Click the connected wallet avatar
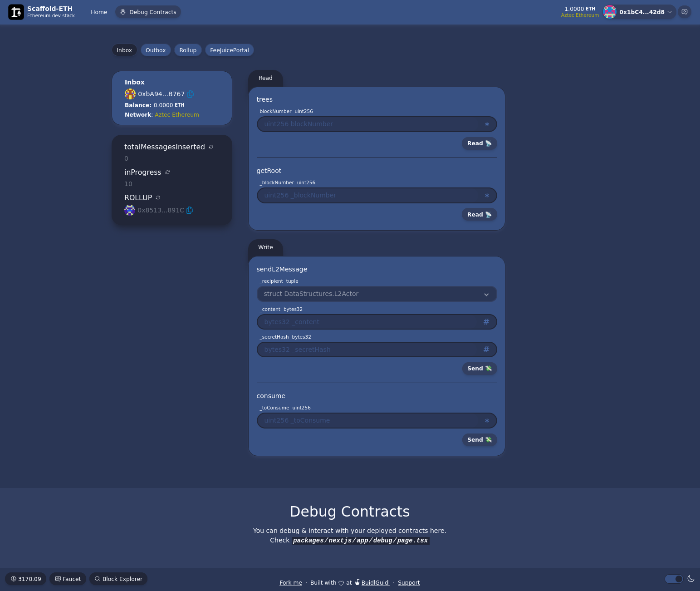The height and width of the screenshot is (591, 700). pyautogui.click(x=610, y=12)
